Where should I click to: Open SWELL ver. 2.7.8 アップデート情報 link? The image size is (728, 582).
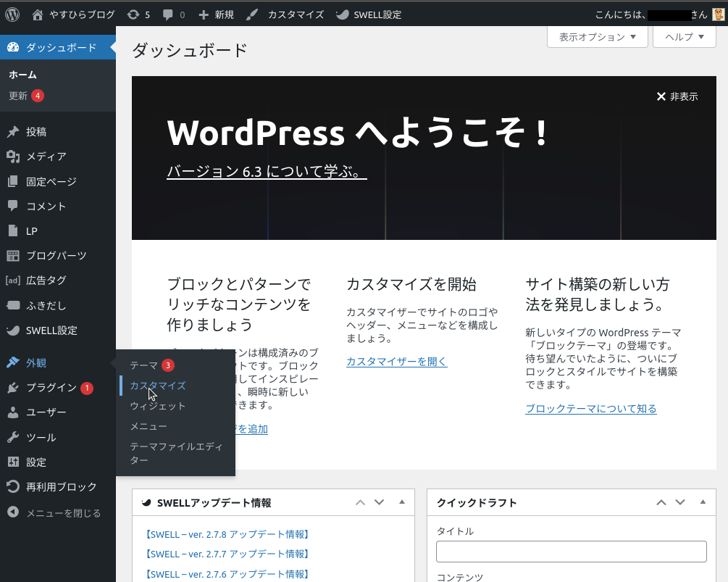point(227,534)
